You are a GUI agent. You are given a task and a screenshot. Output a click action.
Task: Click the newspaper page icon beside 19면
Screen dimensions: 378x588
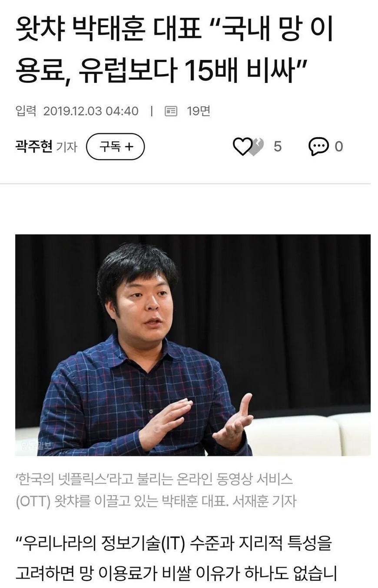(171, 112)
